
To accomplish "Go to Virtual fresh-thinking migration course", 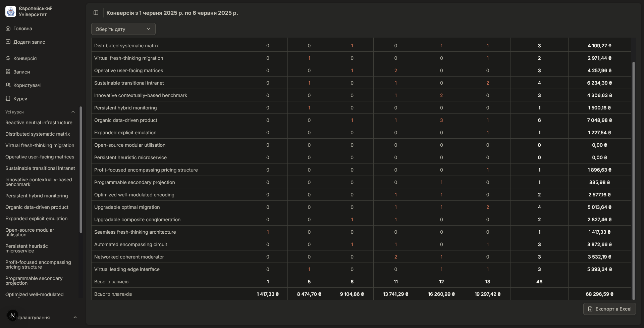I will pyautogui.click(x=40, y=146).
